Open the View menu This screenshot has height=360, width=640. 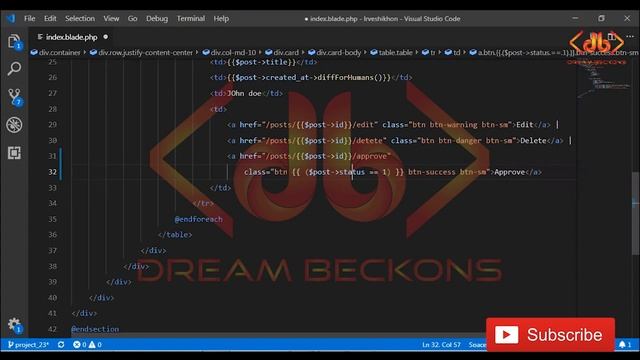[x=111, y=18]
